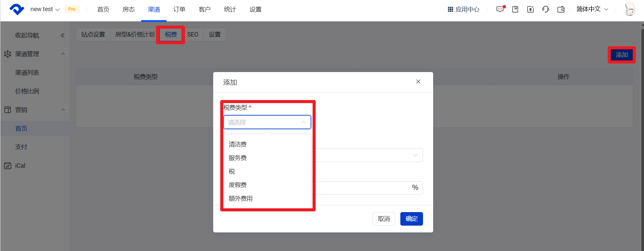Select 首页 under 营销 in sidebar
Screen dimensions: 644x251
coord(21,129)
